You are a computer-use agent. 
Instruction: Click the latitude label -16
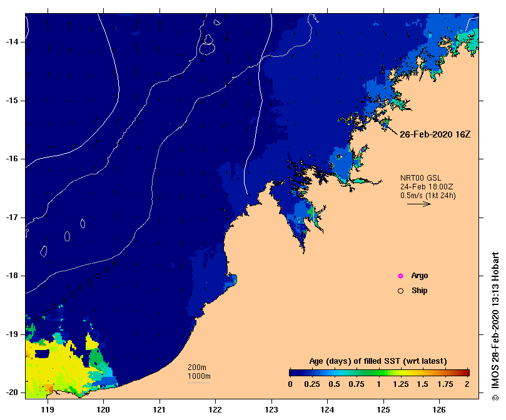point(13,159)
